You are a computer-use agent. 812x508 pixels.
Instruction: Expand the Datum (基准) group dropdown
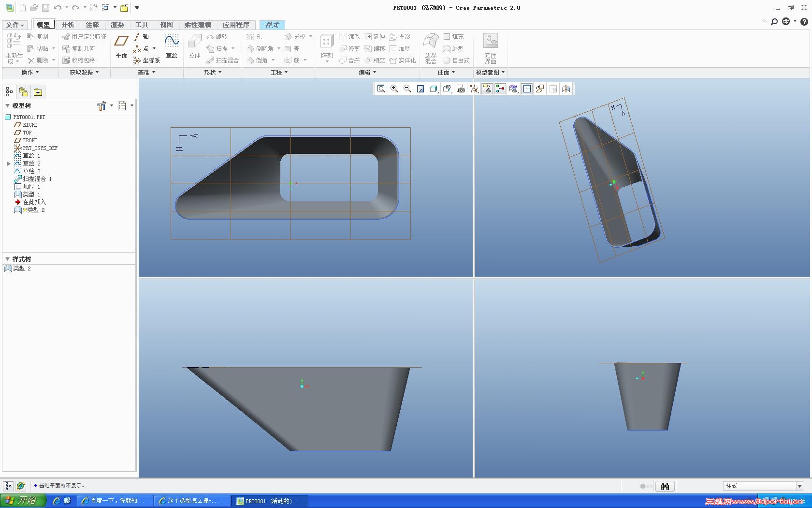(x=146, y=72)
